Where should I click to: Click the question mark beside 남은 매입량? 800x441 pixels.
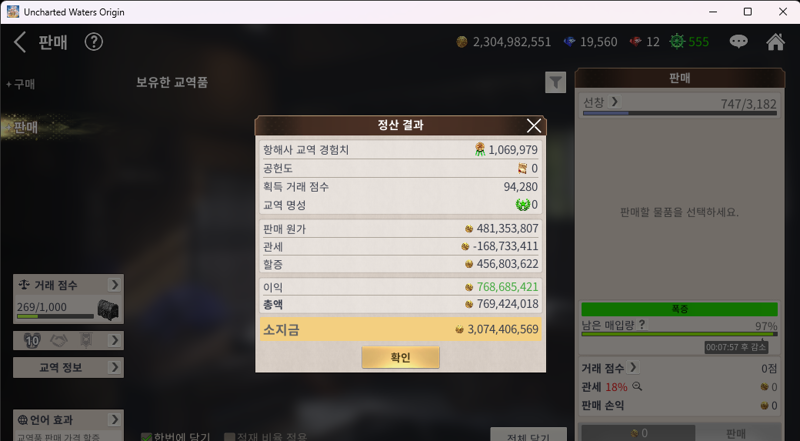(x=642, y=324)
